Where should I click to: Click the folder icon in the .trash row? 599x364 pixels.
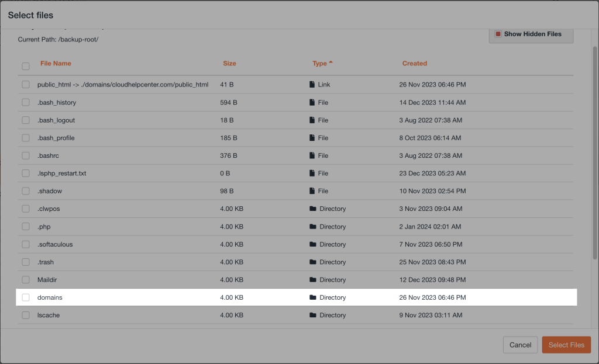(313, 262)
